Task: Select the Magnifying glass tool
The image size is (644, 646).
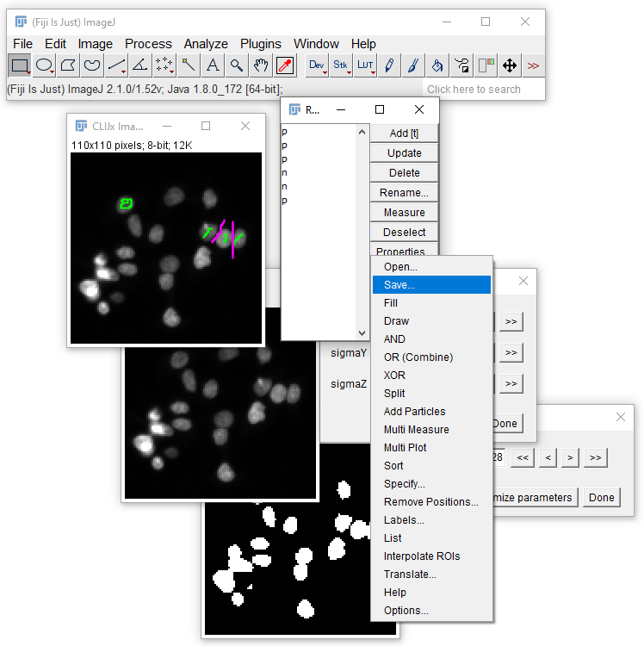Action: click(x=237, y=65)
